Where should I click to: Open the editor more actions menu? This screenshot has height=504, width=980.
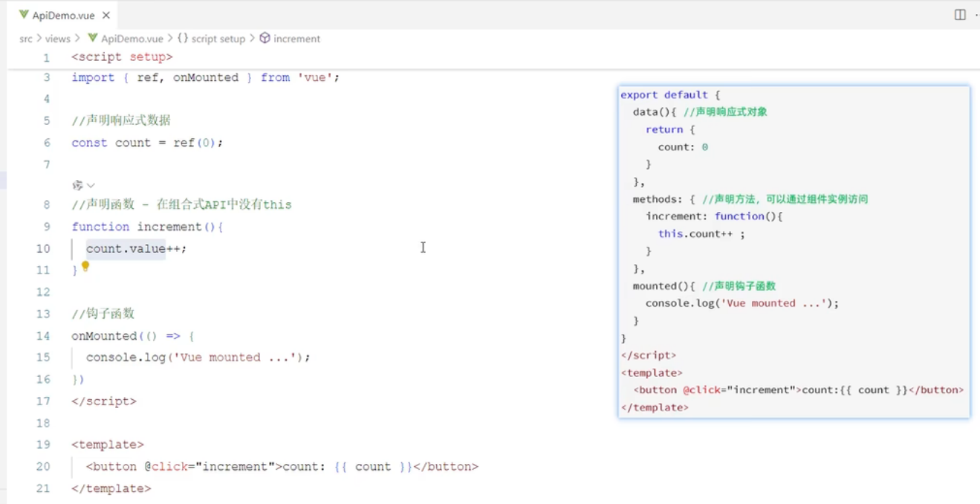978,15
